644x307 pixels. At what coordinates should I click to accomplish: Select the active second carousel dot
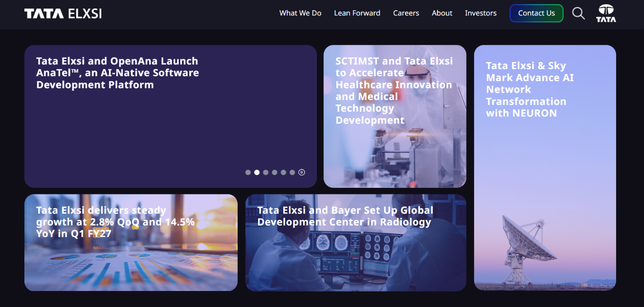(x=257, y=172)
